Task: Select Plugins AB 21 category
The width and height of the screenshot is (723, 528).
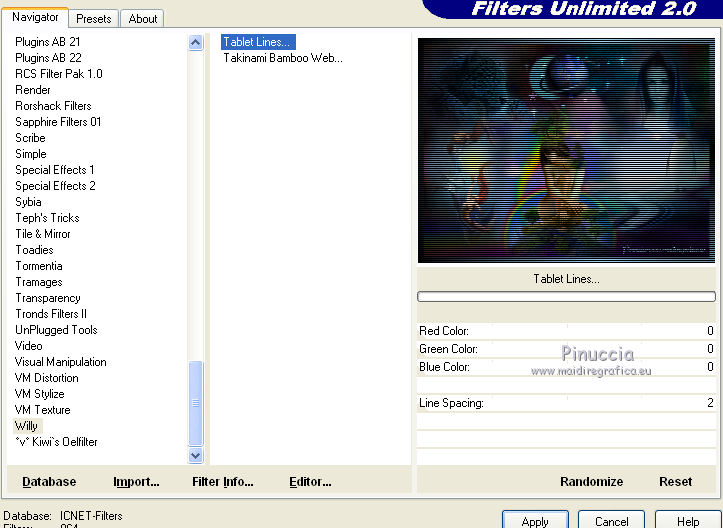Action: coord(47,42)
